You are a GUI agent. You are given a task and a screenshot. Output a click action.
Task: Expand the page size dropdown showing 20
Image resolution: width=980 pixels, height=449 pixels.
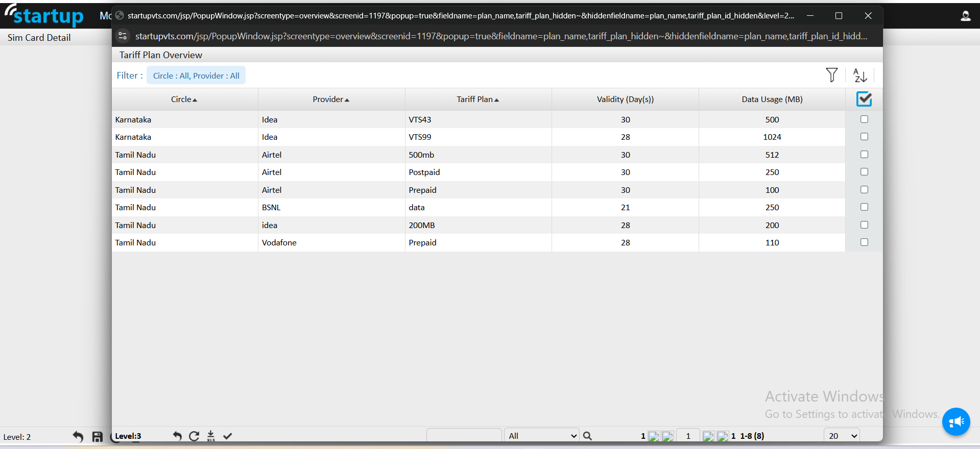[x=842, y=436]
